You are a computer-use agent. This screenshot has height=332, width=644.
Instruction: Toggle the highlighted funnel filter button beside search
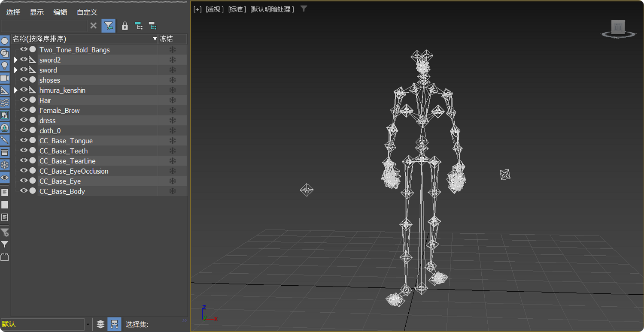pos(109,26)
